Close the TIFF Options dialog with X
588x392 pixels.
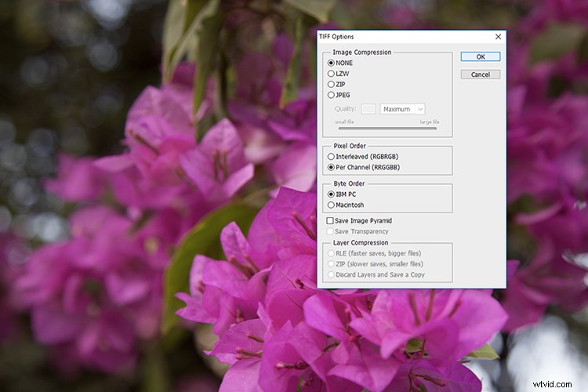pyautogui.click(x=498, y=36)
